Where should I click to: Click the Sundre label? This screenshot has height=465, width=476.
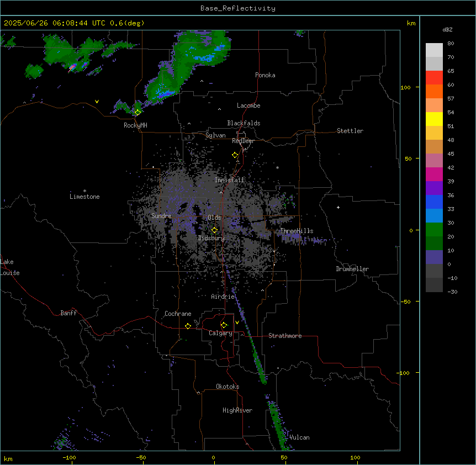(161, 216)
